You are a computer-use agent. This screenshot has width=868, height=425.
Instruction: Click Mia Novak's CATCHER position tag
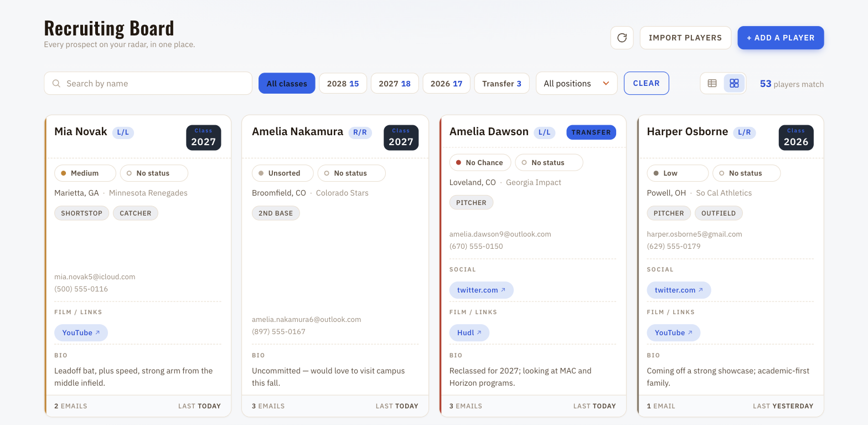pyautogui.click(x=136, y=213)
